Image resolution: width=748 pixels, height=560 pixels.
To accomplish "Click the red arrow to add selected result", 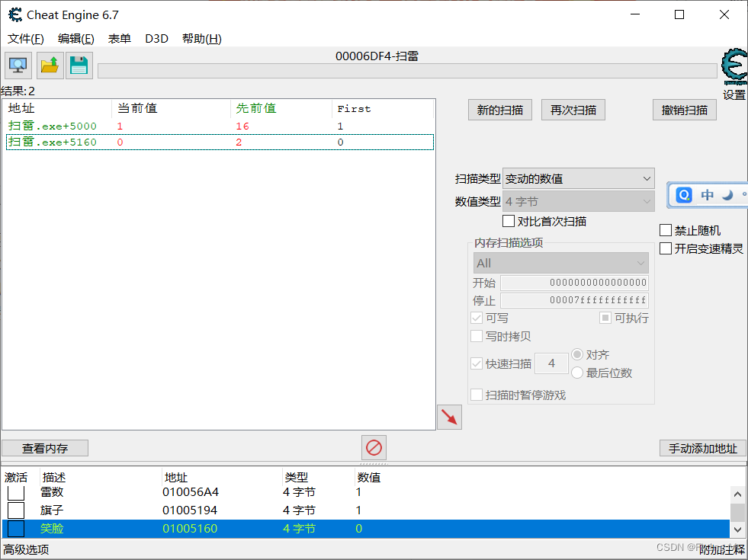I will (x=448, y=417).
